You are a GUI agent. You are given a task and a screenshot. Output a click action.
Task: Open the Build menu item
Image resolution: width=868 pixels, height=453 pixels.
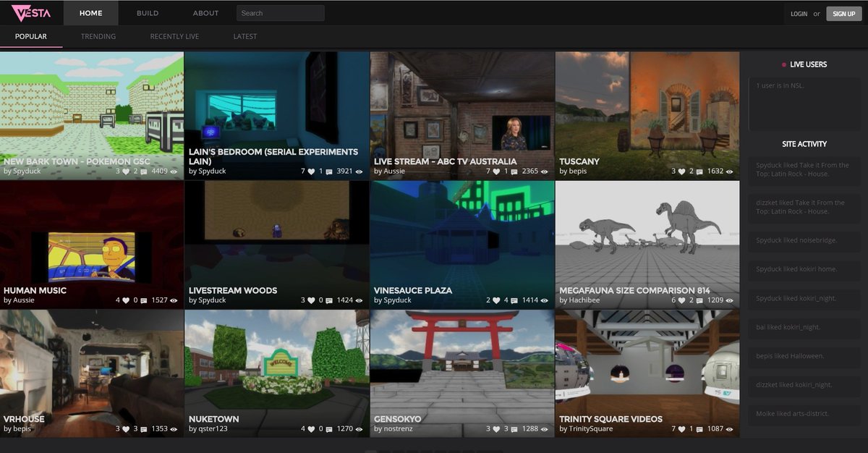click(148, 13)
